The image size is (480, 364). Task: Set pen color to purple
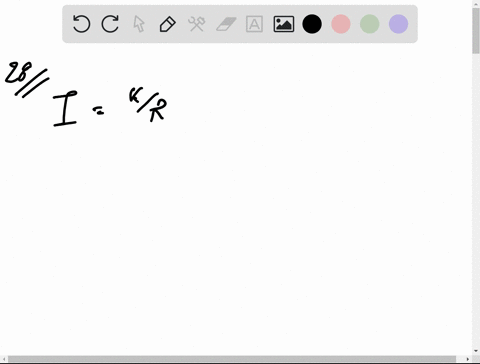398,24
